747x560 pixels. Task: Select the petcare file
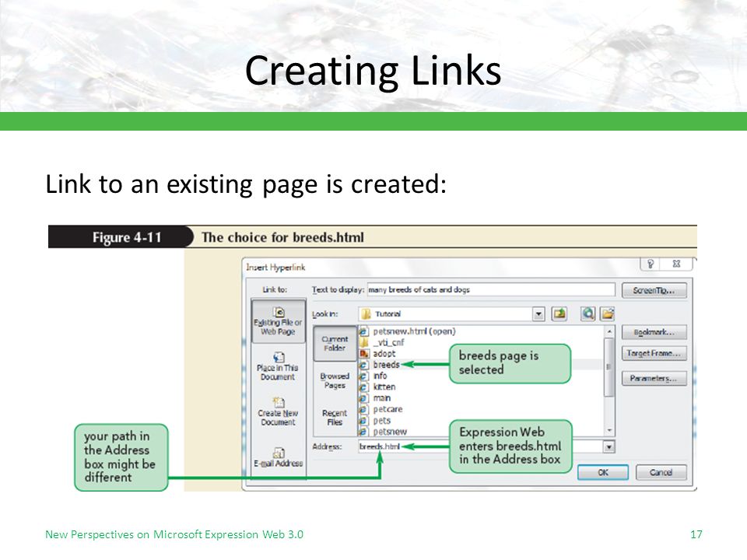tap(381, 410)
